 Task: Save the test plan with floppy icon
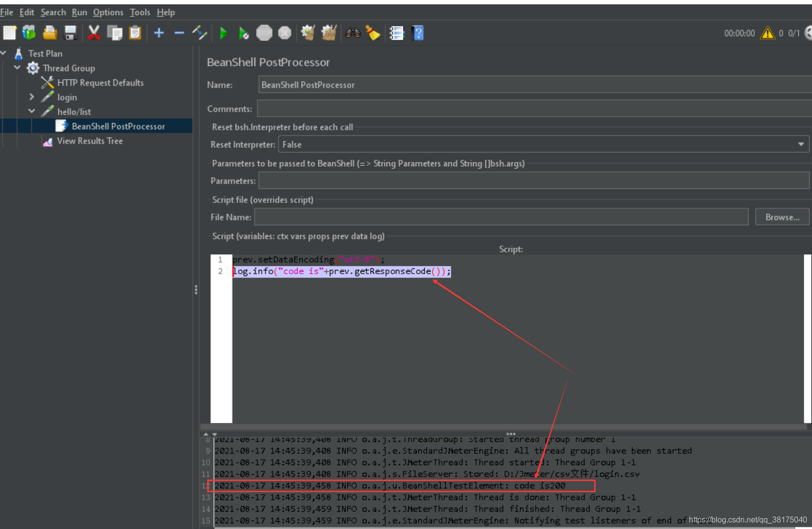pos(71,33)
